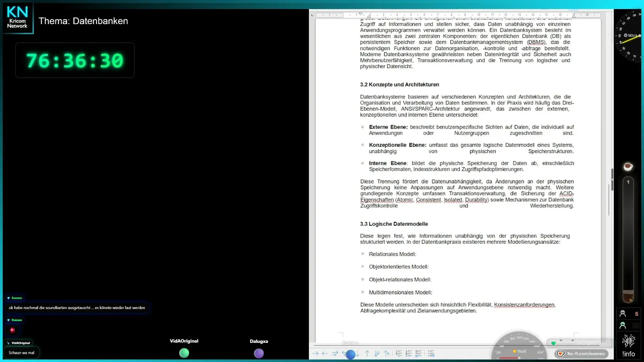The width and height of the screenshot is (644, 362).
Task: Click the blue circle cursor in the toolbar
Action: click(x=350, y=354)
